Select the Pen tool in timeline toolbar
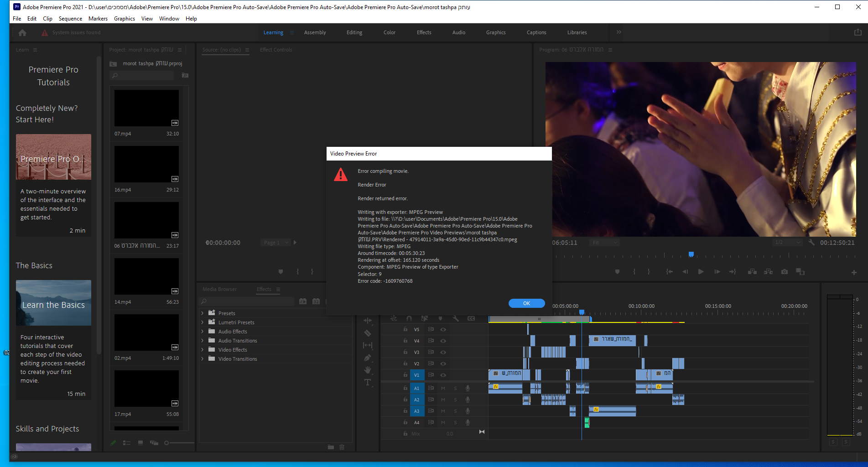 [x=368, y=358]
